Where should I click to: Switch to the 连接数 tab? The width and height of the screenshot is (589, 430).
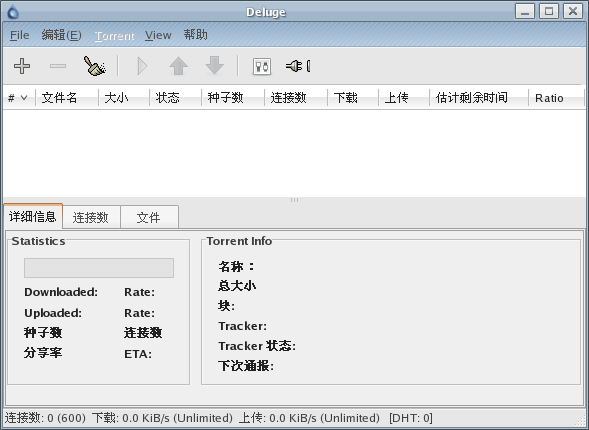click(91, 217)
